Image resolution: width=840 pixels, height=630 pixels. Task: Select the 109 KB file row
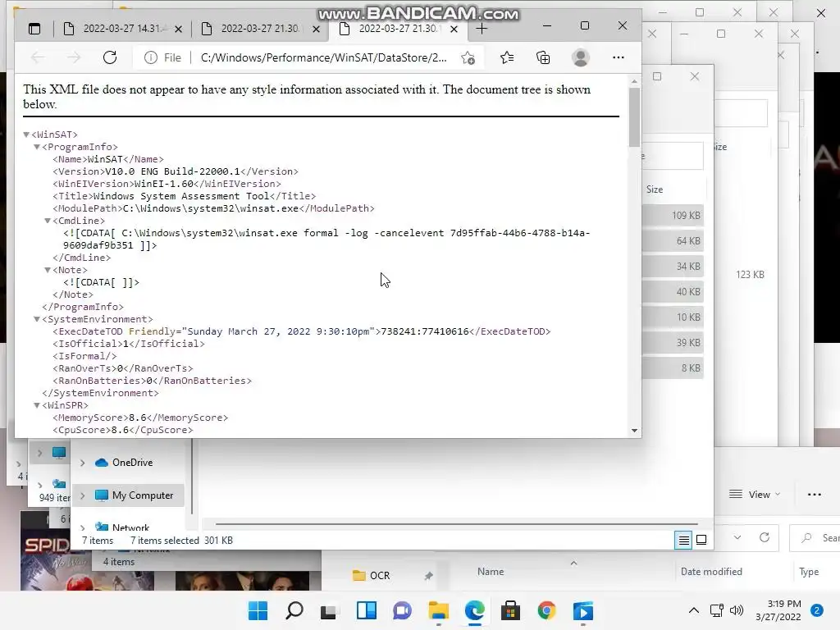(673, 216)
